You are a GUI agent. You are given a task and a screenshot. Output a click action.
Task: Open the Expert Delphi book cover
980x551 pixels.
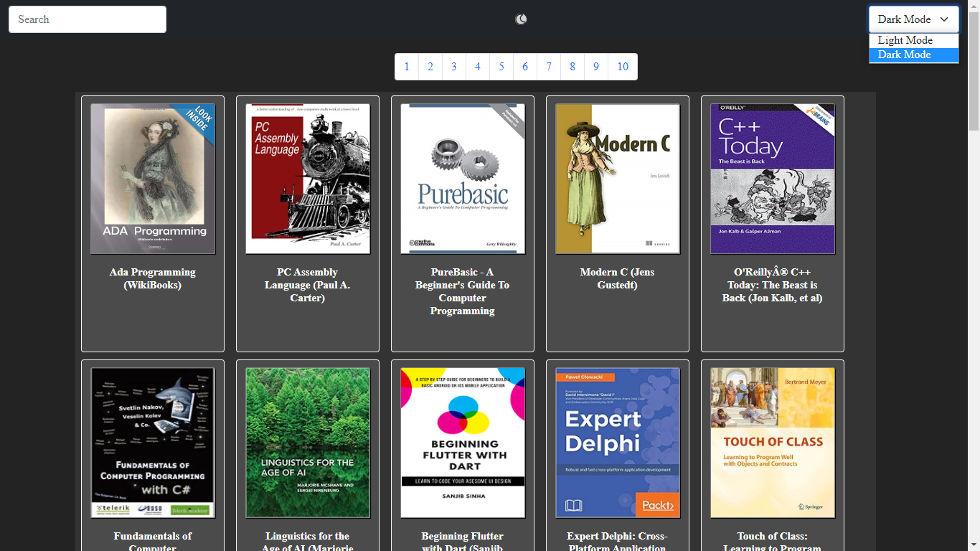click(618, 443)
